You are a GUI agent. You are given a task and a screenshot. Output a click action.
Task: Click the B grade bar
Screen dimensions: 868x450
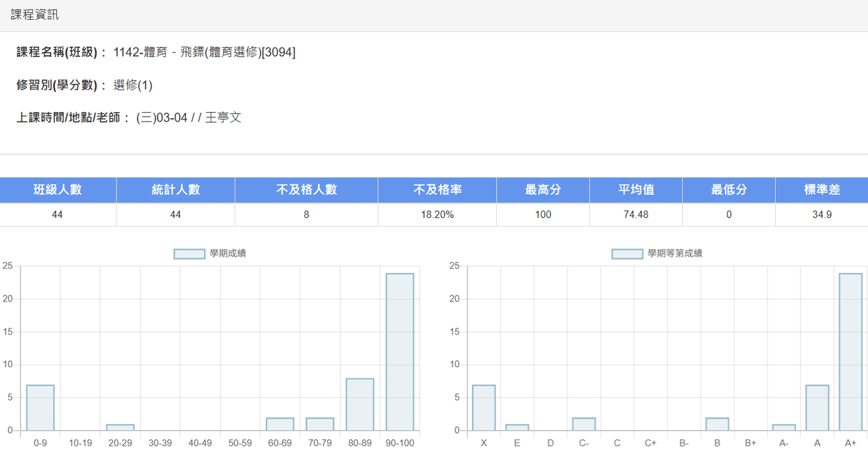pyautogui.click(x=717, y=424)
